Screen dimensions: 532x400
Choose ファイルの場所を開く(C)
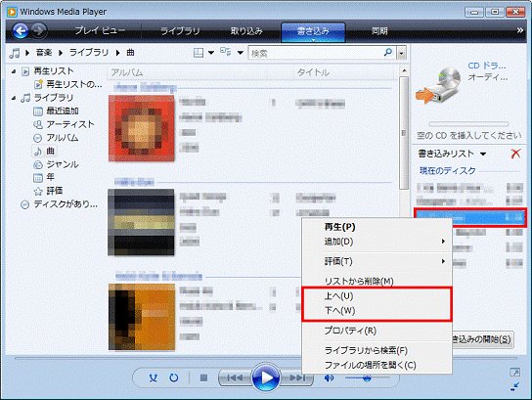377,365
